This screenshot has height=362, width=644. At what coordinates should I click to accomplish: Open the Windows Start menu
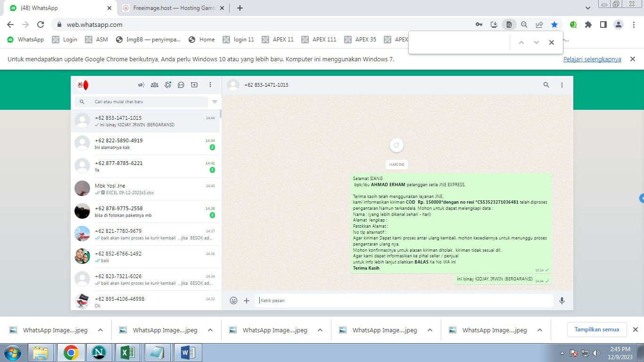click(x=12, y=353)
